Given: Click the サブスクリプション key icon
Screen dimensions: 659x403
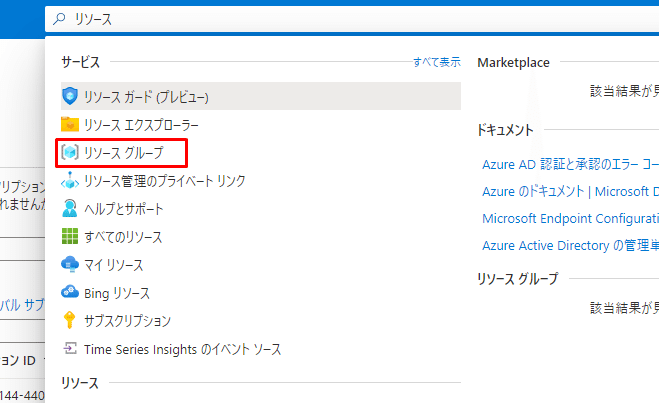Looking at the screenshot, I should 70,320.
